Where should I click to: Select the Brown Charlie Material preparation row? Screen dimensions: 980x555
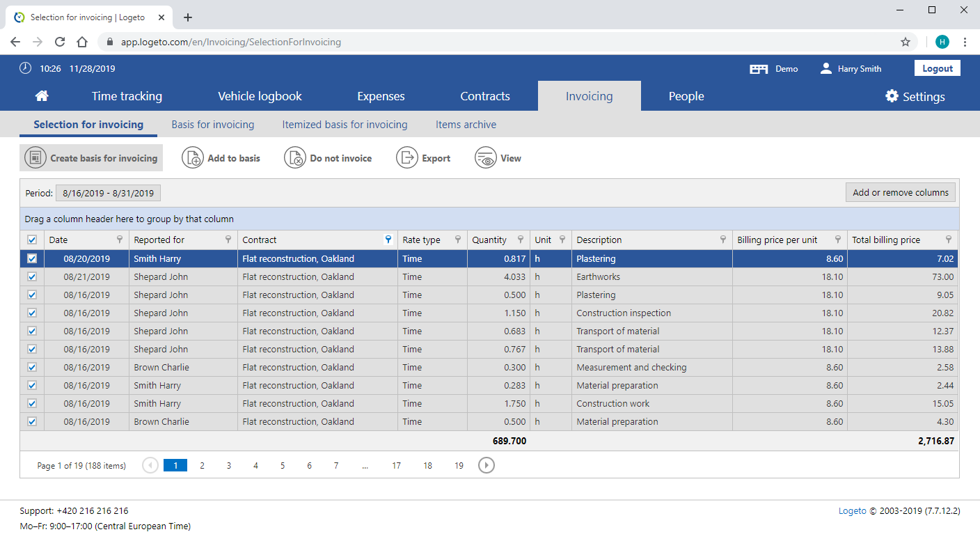point(489,421)
